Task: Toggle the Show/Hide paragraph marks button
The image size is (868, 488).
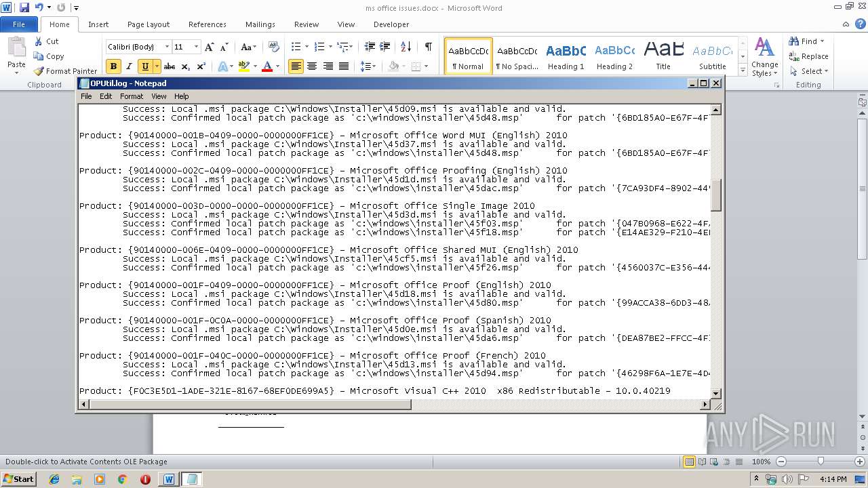Action: tap(428, 47)
